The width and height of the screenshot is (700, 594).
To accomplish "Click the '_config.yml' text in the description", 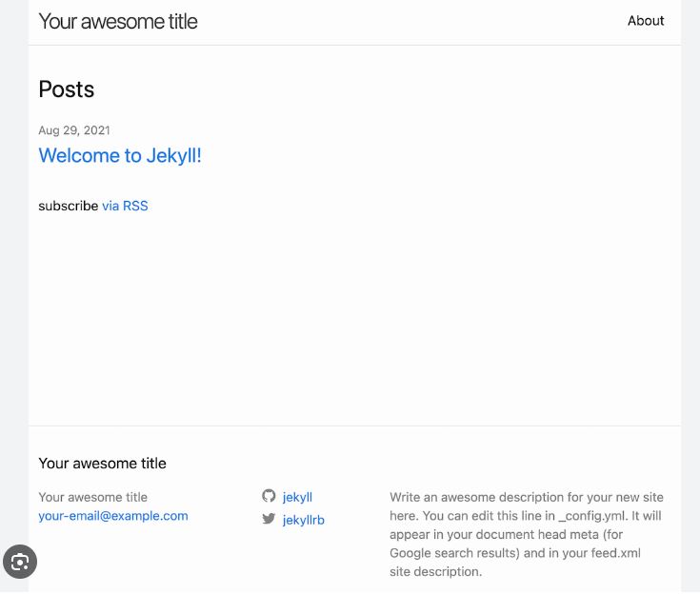I will (x=592, y=516).
